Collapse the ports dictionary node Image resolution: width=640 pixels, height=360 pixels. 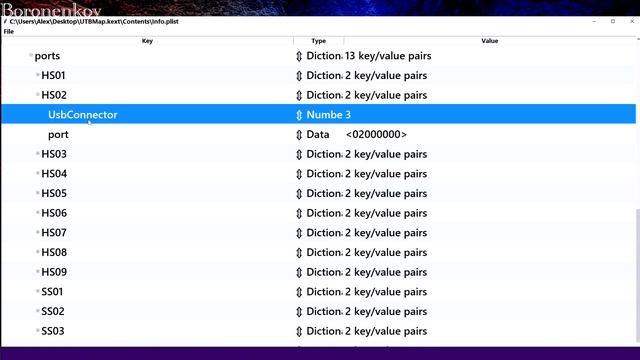31,55
